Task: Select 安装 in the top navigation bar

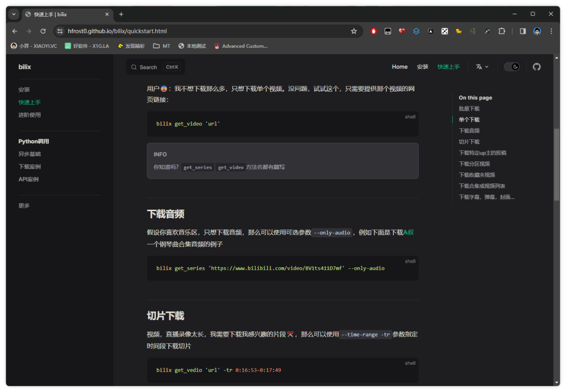Action: click(x=422, y=67)
